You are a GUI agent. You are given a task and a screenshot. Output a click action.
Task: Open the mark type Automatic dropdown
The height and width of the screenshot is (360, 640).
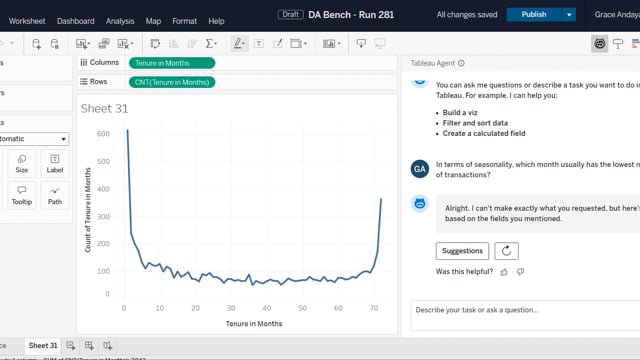pos(33,139)
